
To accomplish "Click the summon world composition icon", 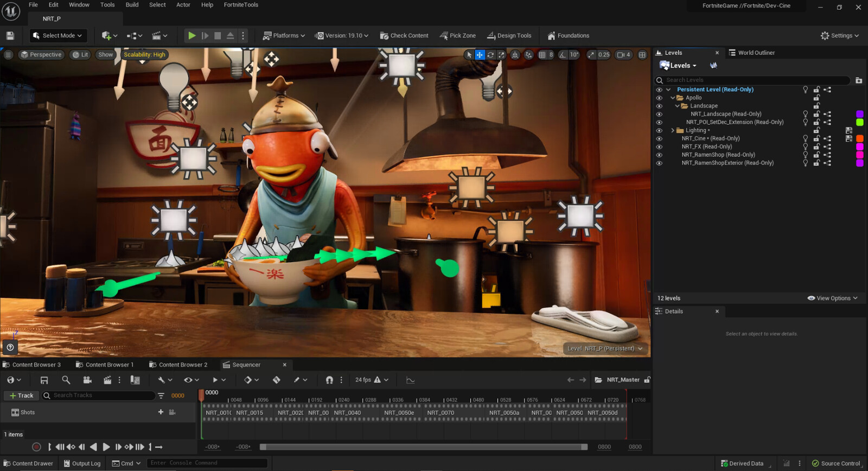I will click(x=713, y=66).
